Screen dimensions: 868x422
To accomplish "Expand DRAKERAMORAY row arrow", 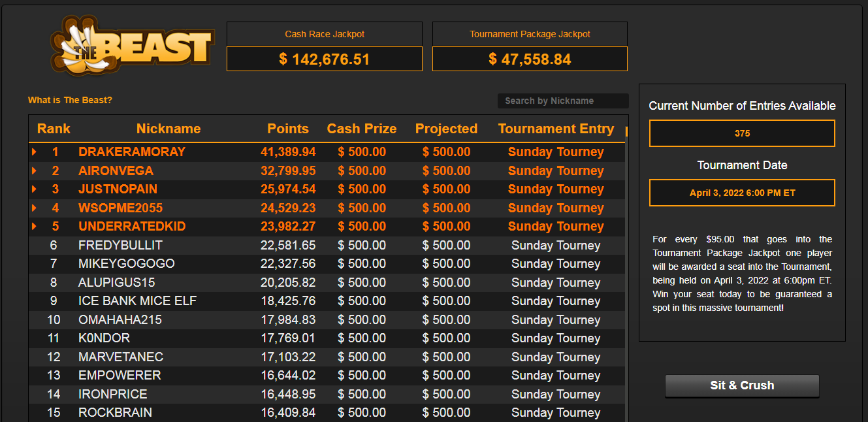I will [34, 152].
